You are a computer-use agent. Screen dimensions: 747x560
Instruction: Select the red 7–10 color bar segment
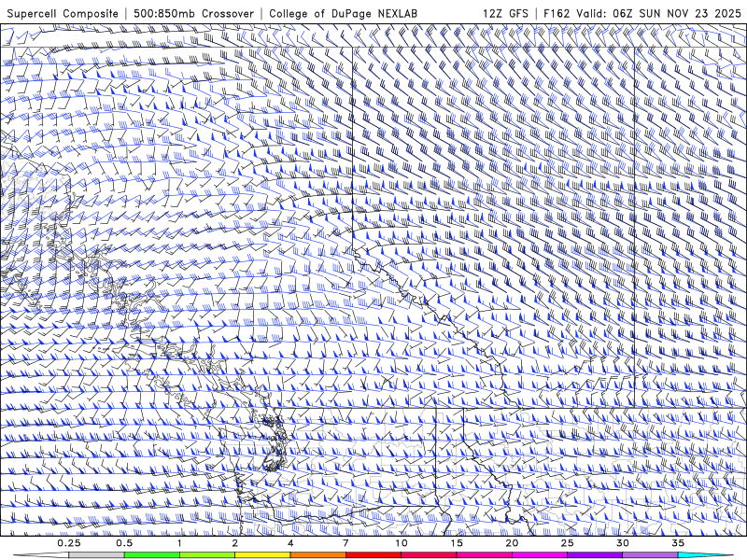[373, 555]
